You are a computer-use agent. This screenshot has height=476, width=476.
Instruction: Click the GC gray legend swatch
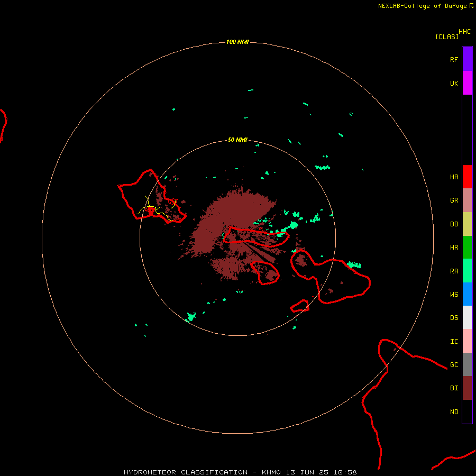coord(467,364)
